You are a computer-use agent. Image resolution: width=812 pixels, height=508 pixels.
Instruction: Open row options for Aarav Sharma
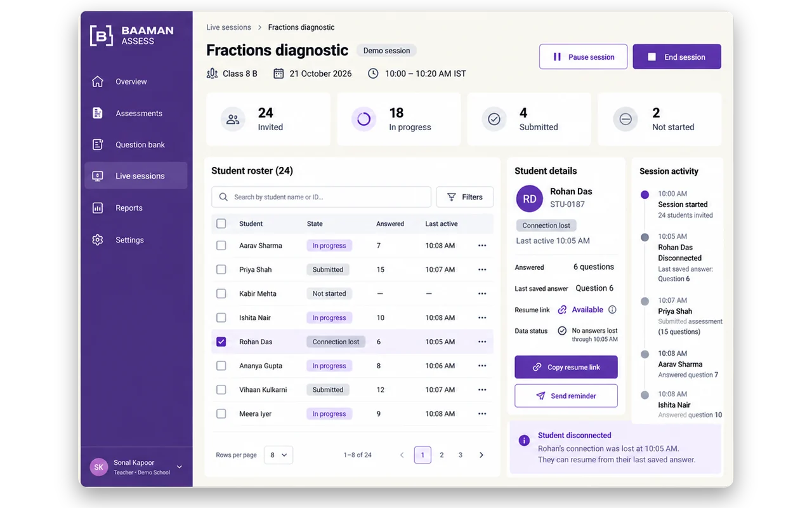pyautogui.click(x=482, y=246)
